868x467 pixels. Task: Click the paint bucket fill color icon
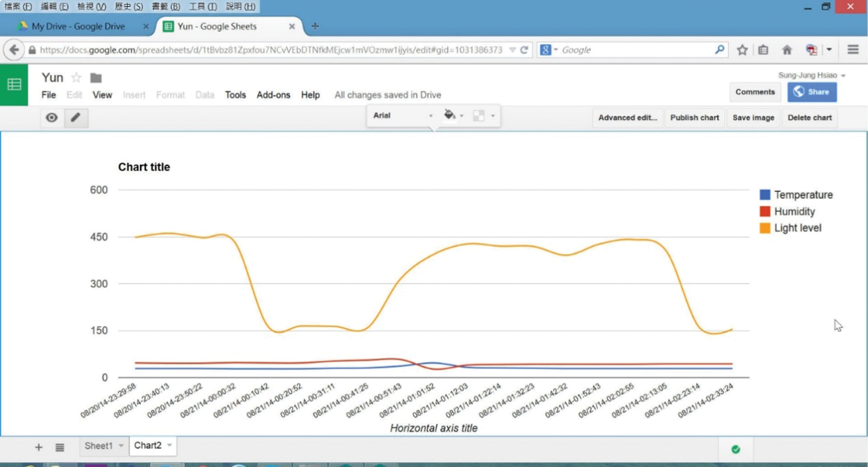pyautogui.click(x=450, y=115)
